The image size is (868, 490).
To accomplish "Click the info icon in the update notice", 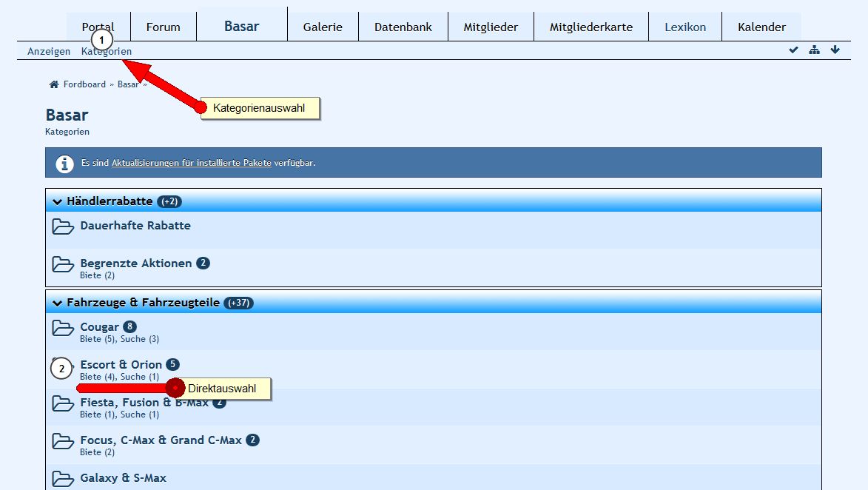I will coord(65,164).
